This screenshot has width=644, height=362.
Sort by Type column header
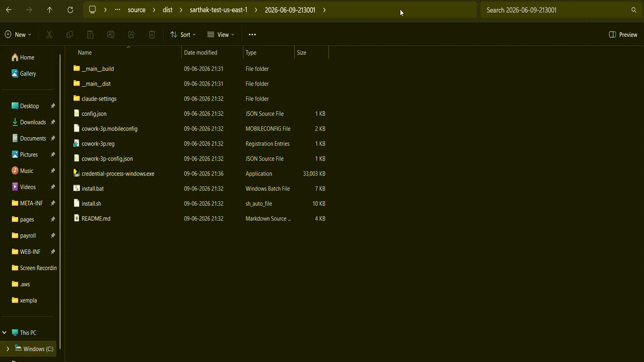[x=269, y=53]
